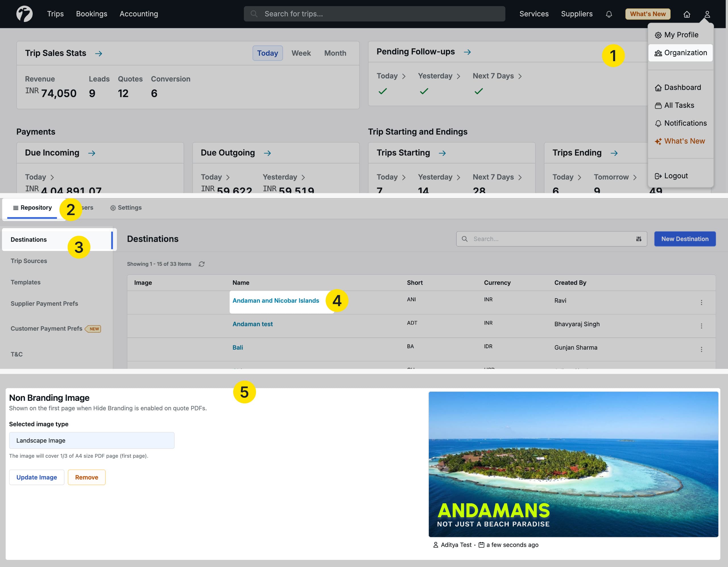Open the Trips Ending arrow icon

pyautogui.click(x=614, y=153)
